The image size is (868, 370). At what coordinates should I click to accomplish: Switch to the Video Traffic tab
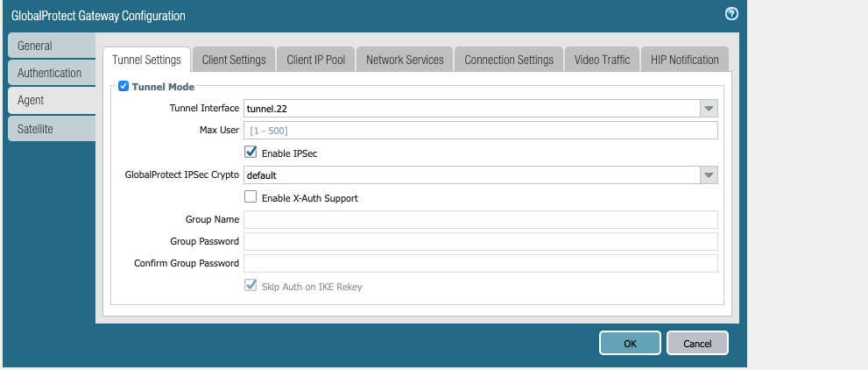pyautogui.click(x=603, y=60)
